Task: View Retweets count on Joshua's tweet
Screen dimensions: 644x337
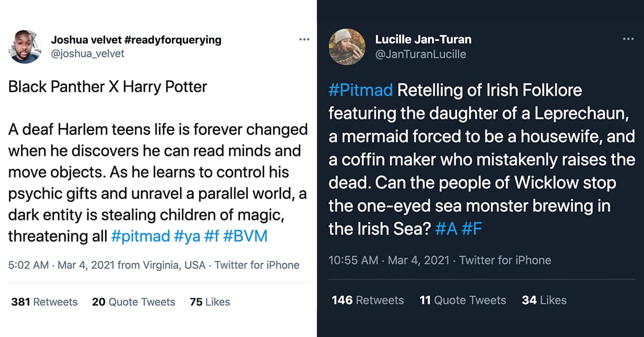Action: [44, 302]
